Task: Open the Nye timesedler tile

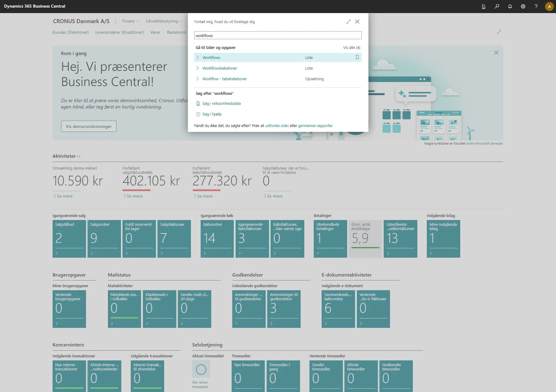Action: coord(248,376)
